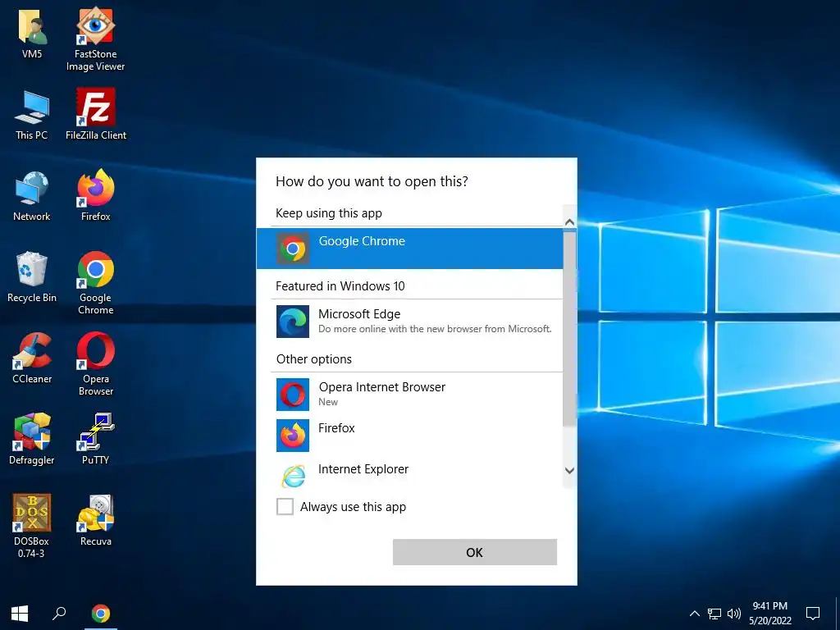Click the Recuva desktop shortcut

(96, 520)
